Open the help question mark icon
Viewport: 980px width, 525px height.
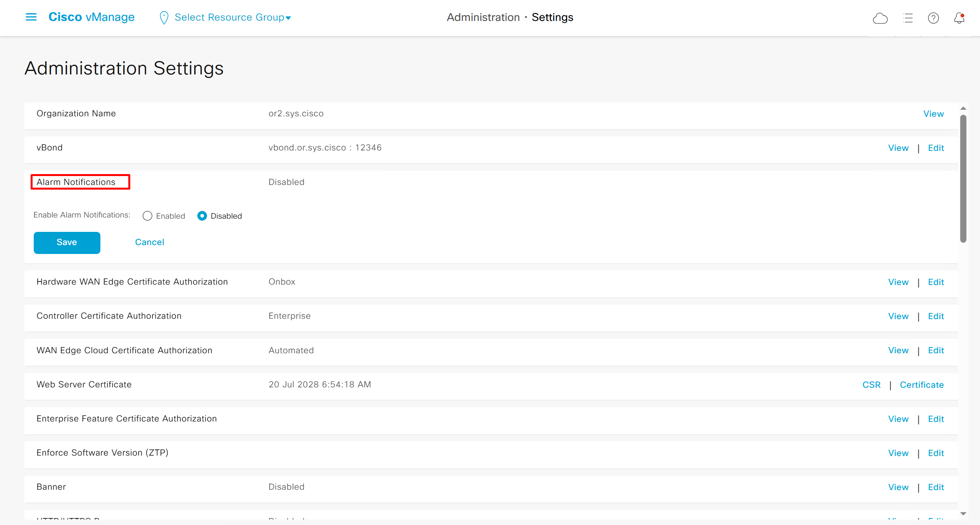(x=933, y=18)
